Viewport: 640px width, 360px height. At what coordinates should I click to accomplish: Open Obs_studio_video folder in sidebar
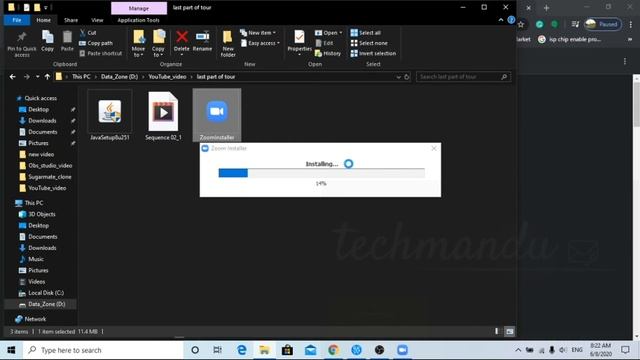(50, 165)
